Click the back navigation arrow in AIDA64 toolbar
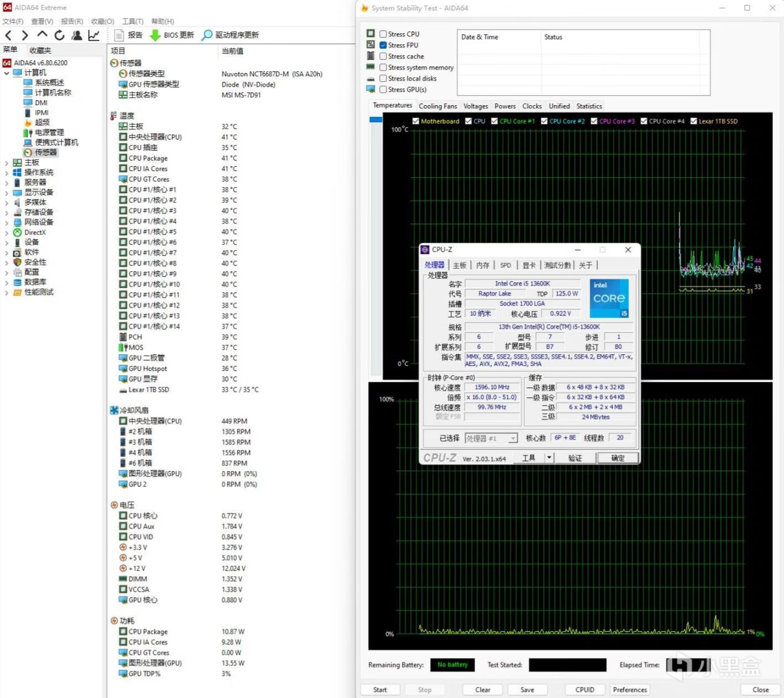Viewport: 784px width, 698px height. click(9, 36)
